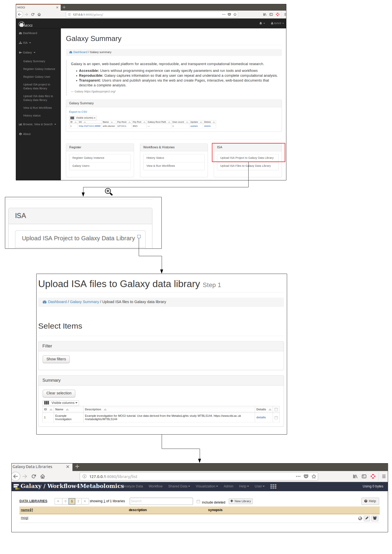Click the globe public icon for mogi library
Screen dimensions: 392x554
coord(360,518)
